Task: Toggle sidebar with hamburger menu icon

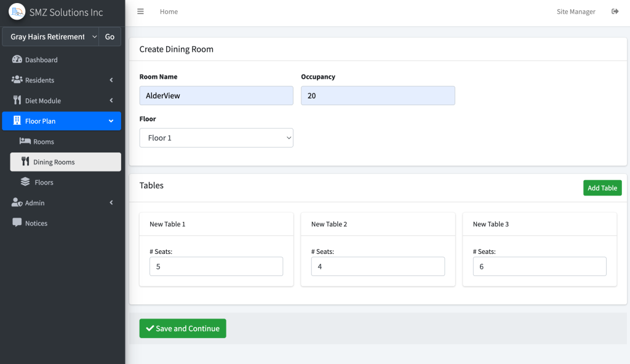Action: click(x=140, y=12)
